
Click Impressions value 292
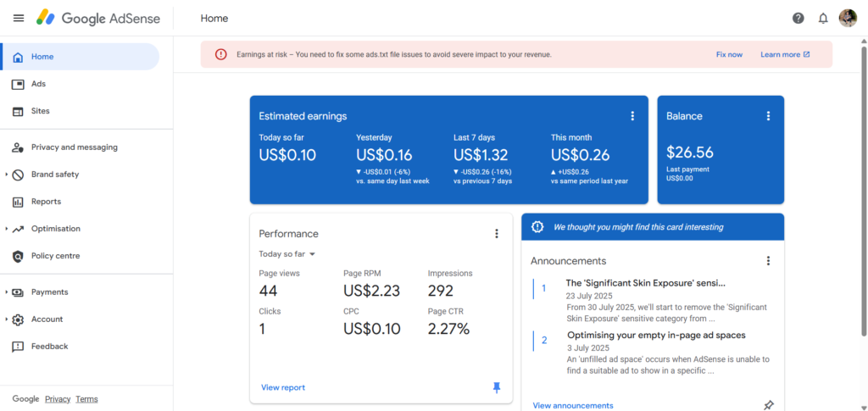pyautogui.click(x=441, y=291)
